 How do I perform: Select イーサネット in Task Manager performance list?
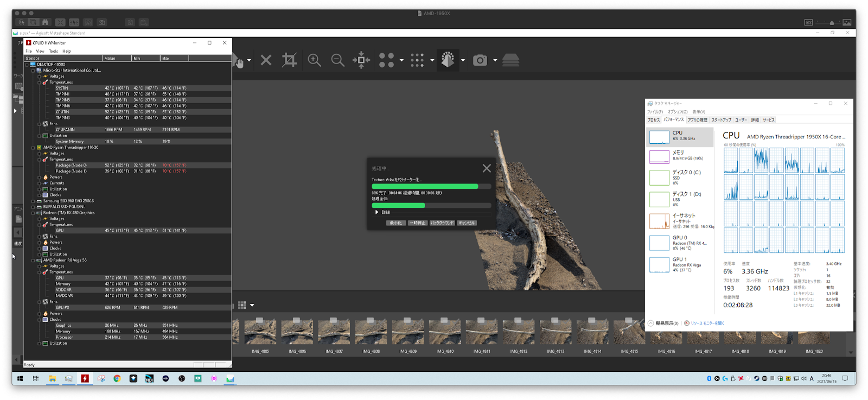[x=680, y=221]
